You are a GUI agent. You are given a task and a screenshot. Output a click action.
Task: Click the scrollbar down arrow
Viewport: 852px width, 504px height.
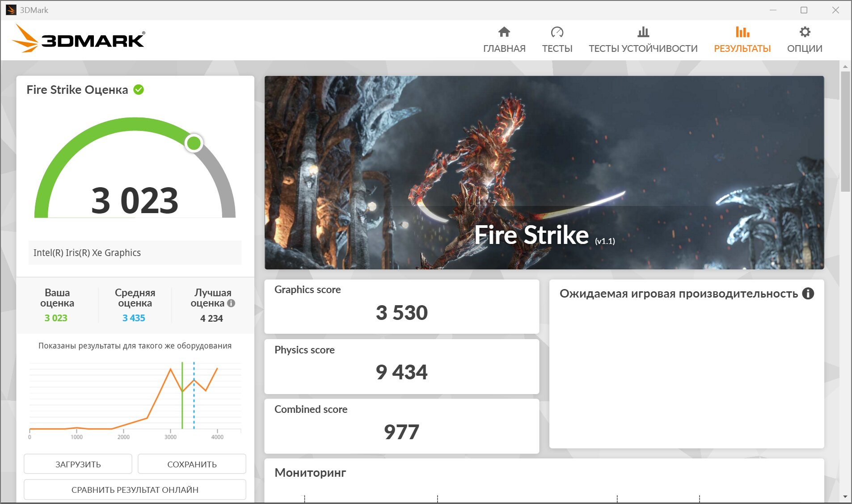(845, 497)
